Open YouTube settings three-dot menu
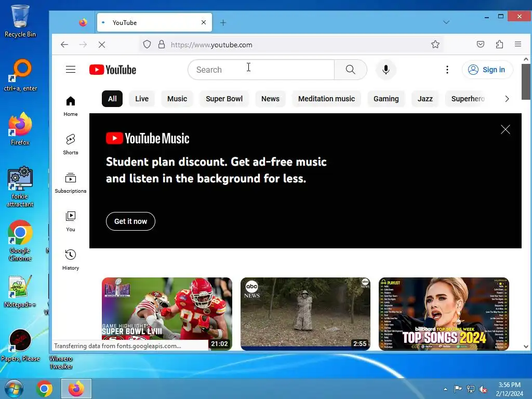The width and height of the screenshot is (532, 399). 447,70
